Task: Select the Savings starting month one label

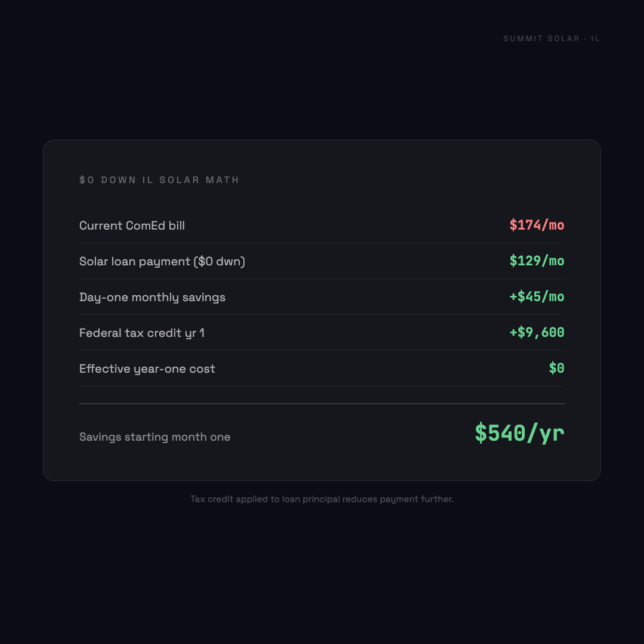Action: (154, 437)
